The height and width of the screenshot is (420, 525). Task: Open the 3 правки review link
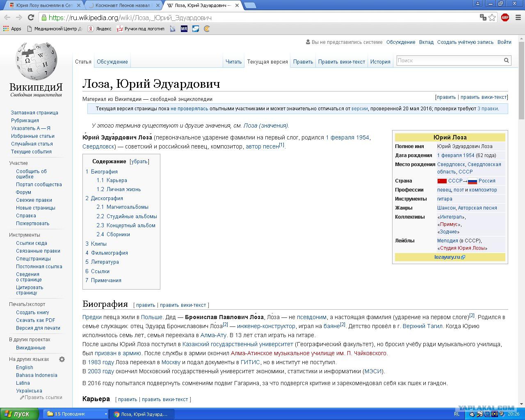(x=488, y=109)
